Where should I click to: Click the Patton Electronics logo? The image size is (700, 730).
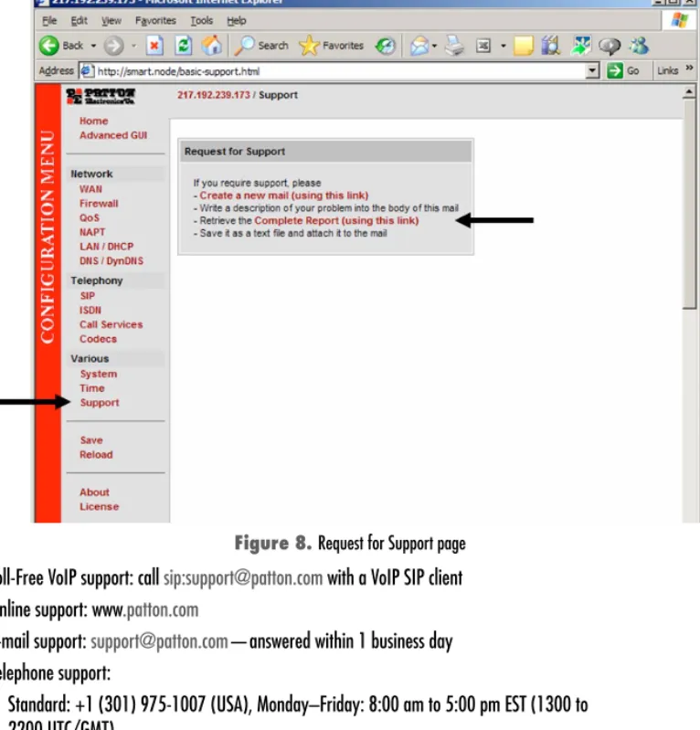click(x=101, y=96)
